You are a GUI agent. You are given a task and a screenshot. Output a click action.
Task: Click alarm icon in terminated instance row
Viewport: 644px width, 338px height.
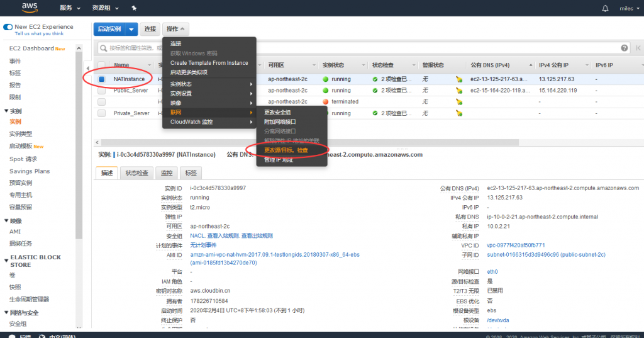point(459,102)
